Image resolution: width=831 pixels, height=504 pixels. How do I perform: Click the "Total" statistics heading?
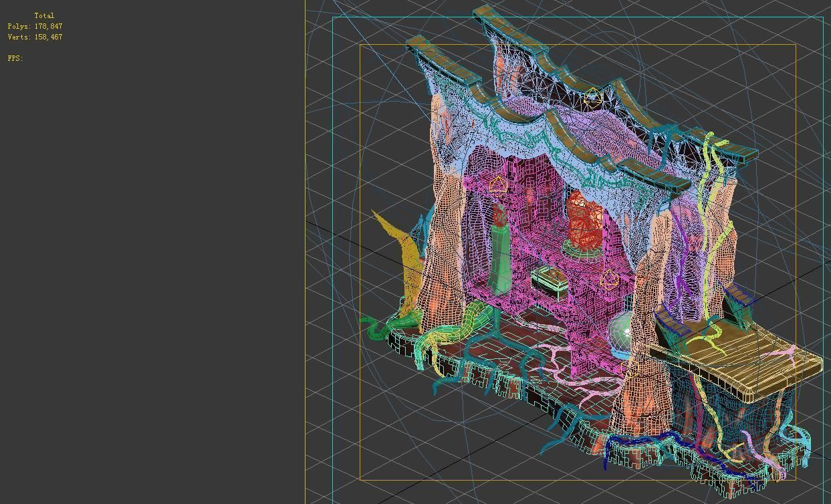coord(44,15)
